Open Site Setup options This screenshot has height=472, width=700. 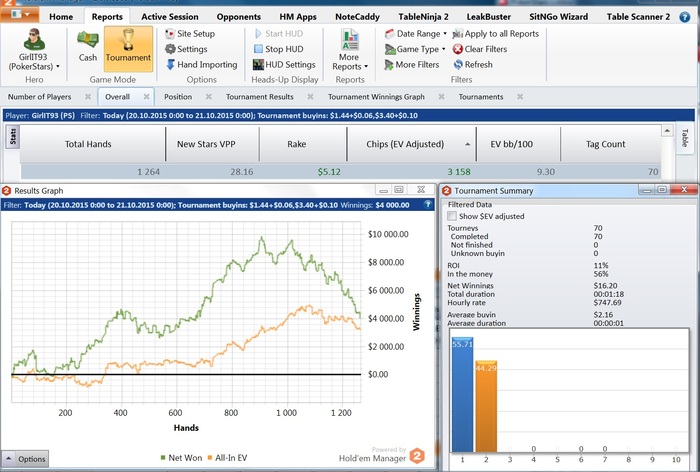(190, 34)
